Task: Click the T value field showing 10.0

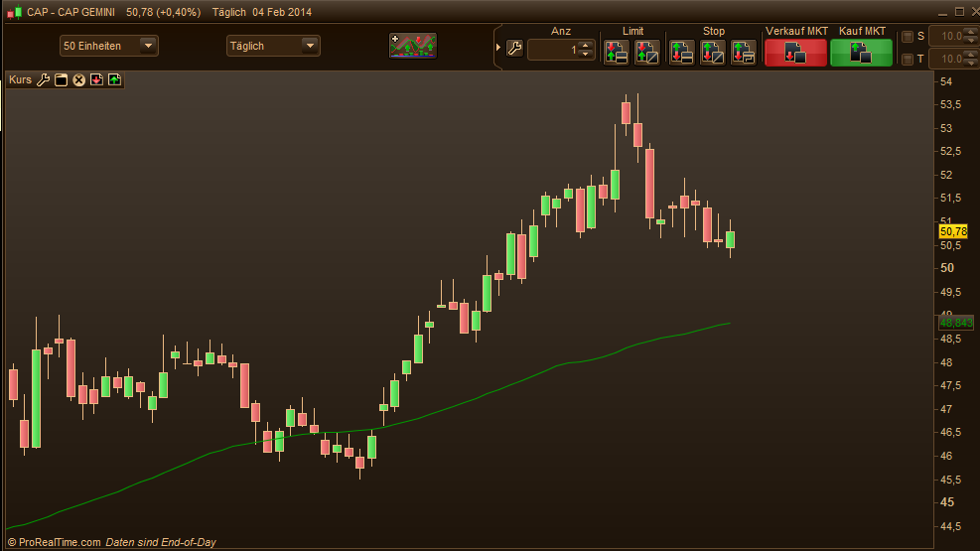Action: click(x=947, y=59)
